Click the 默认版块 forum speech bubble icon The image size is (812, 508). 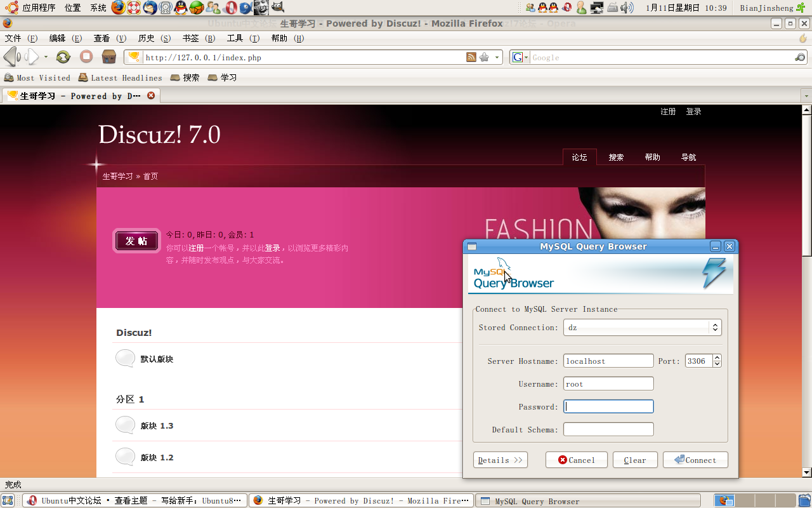click(125, 358)
